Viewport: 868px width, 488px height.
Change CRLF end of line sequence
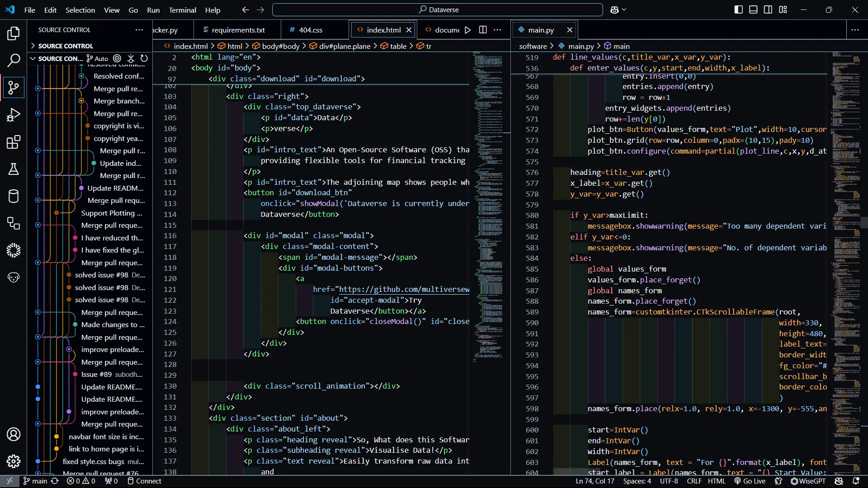point(694,481)
